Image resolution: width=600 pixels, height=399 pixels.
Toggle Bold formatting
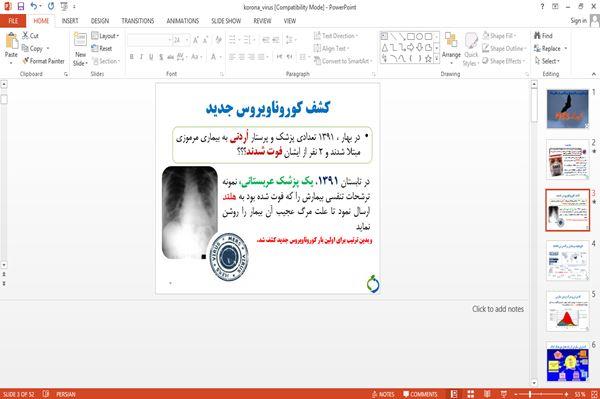point(132,57)
